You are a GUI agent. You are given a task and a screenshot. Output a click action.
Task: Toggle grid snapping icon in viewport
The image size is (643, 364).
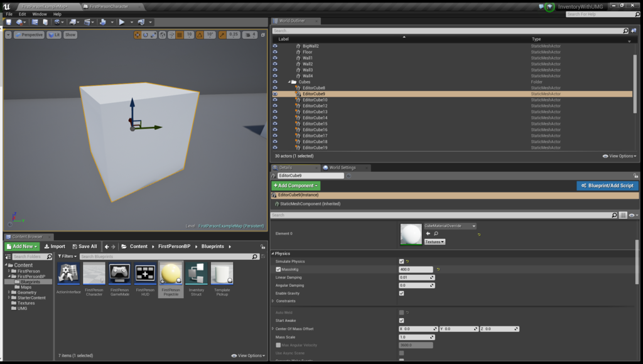click(x=180, y=35)
